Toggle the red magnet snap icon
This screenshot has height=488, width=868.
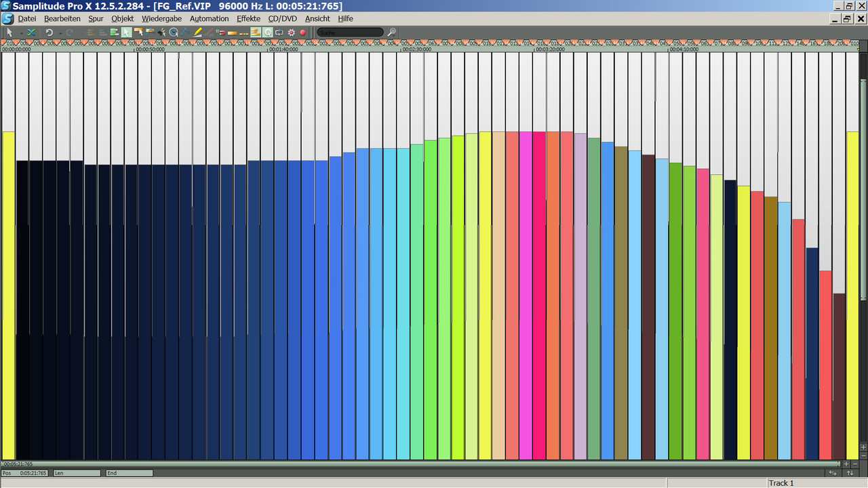pyautogui.click(x=221, y=32)
